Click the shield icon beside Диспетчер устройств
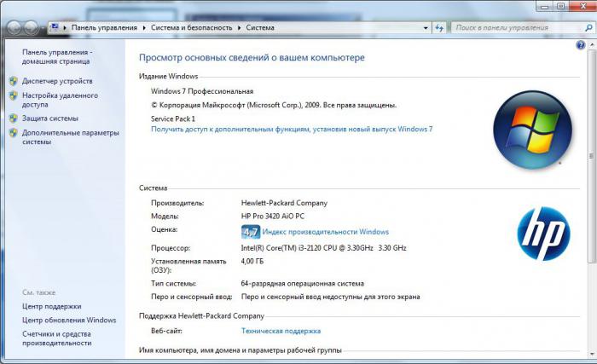Image resolution: width=597 pixels, height=364 pixels. (14, 81)
